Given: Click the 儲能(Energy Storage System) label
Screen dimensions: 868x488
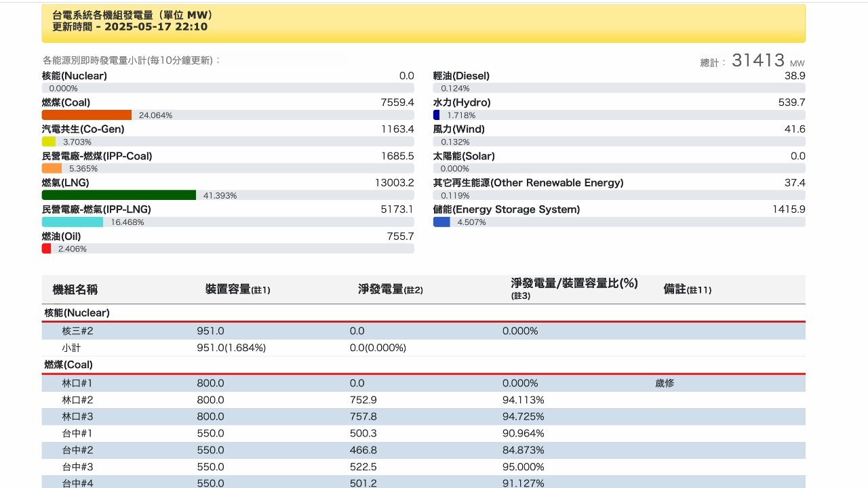Looking at the screenshot, I should pyautogui.click(x=507, y=209).
